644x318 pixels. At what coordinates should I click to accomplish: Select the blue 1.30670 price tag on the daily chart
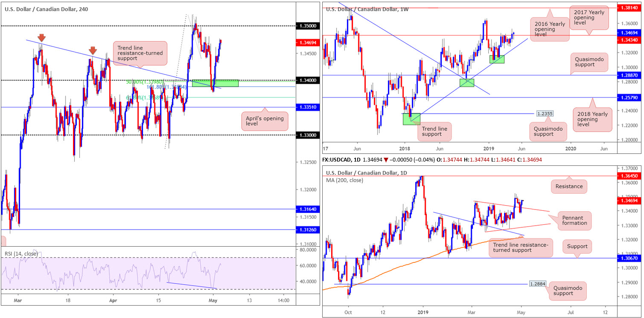[629, 259]
